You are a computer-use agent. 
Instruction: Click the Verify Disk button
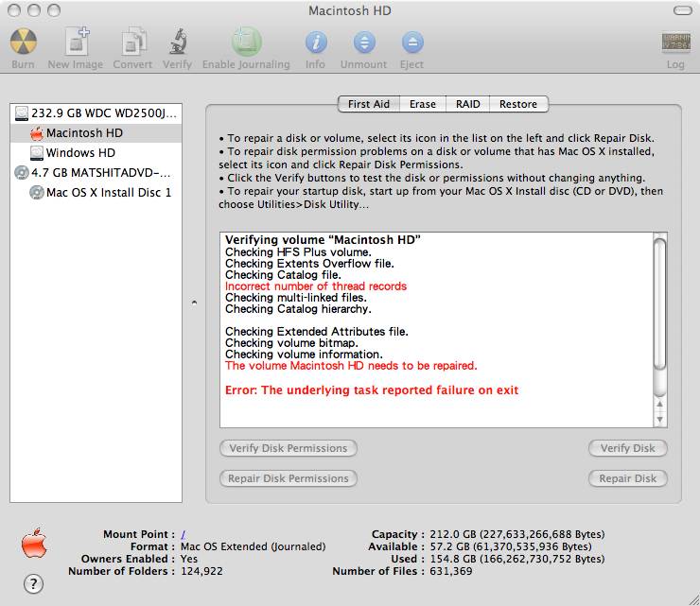(x=628, y=448)
